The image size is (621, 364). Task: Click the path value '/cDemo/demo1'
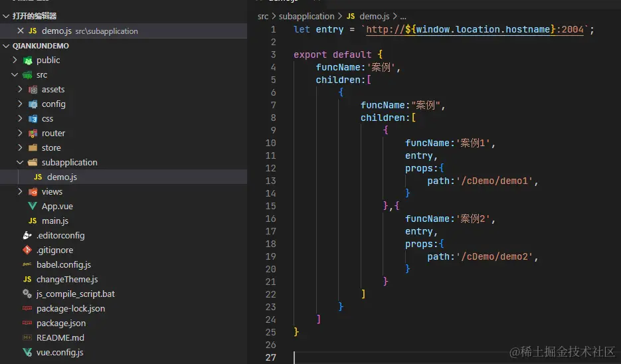494,181
